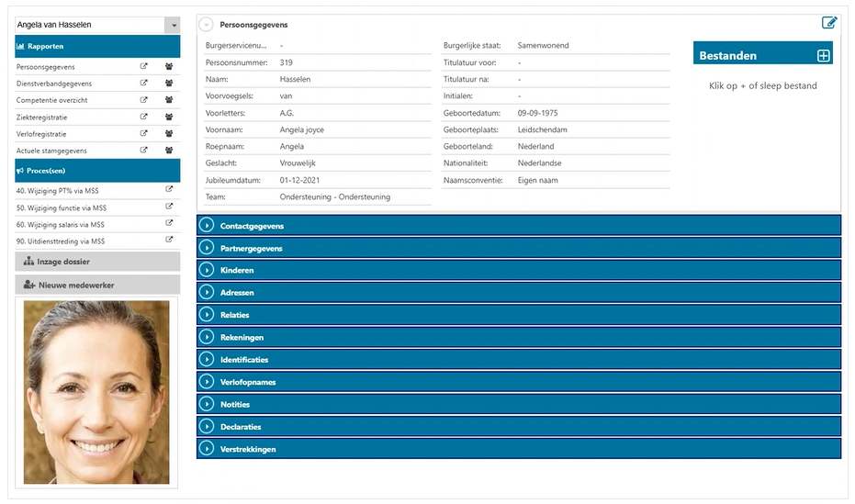This screenshot has width=855, height=504.
Task: Click the Inzage dossier button
Action: point(97,262)
